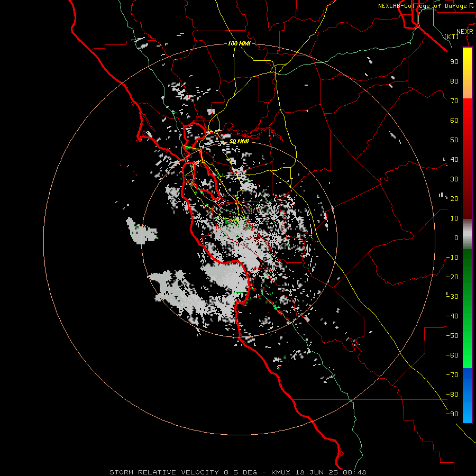Screen dimensions: 476x476
Task: Click the "KMUX 18 JUN 25 00:48" timestamp
Action: tap(319, 472)
